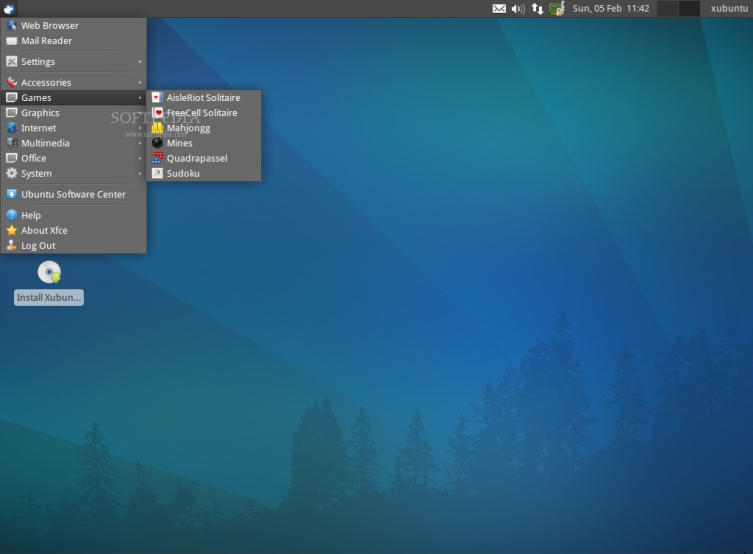Click the AisleRiot Solitaire card icon
Viewport: 753px width, 554px height.
(157, 97)
